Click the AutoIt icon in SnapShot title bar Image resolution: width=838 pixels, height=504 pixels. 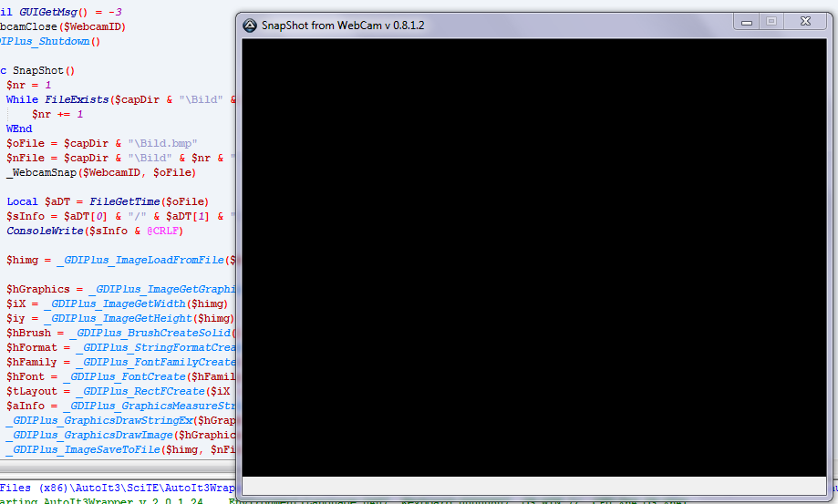(250, 26)
